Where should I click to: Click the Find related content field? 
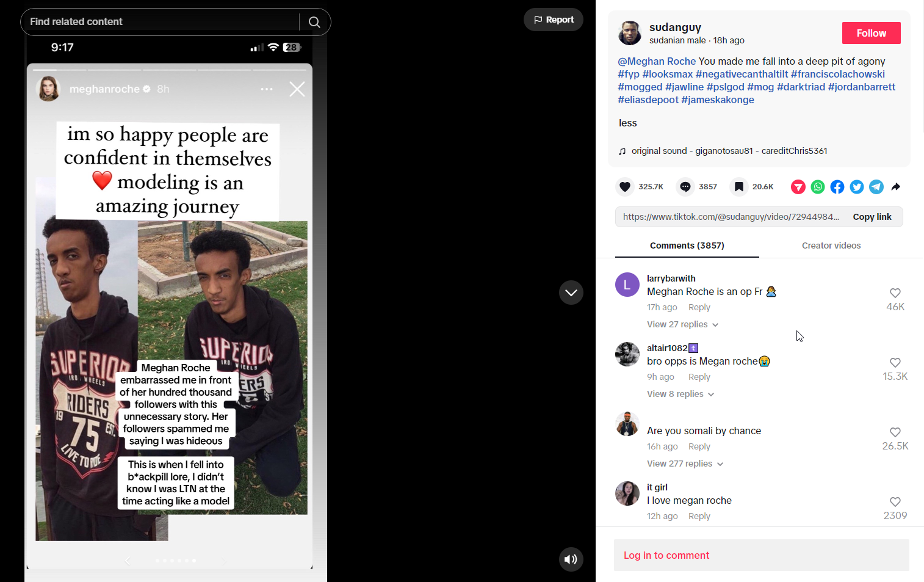point(159,22)
